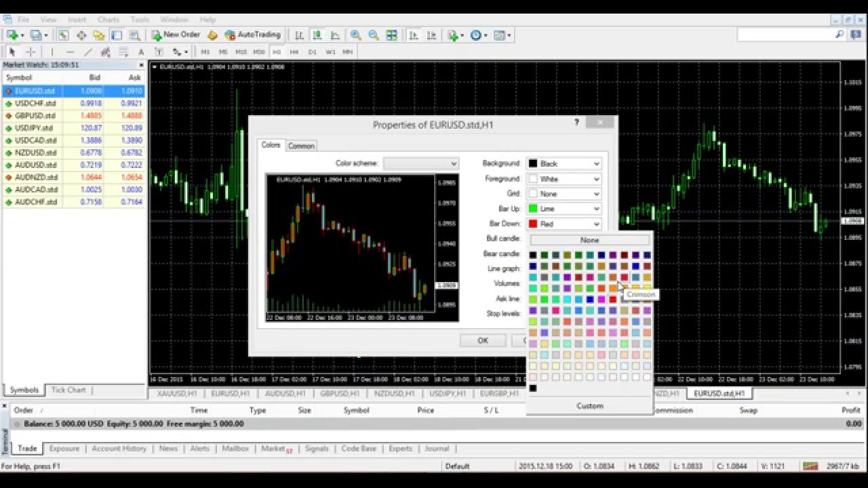Screen dimensions: 868x488
Task: Open the Insert menu
Action: point(77,20)
